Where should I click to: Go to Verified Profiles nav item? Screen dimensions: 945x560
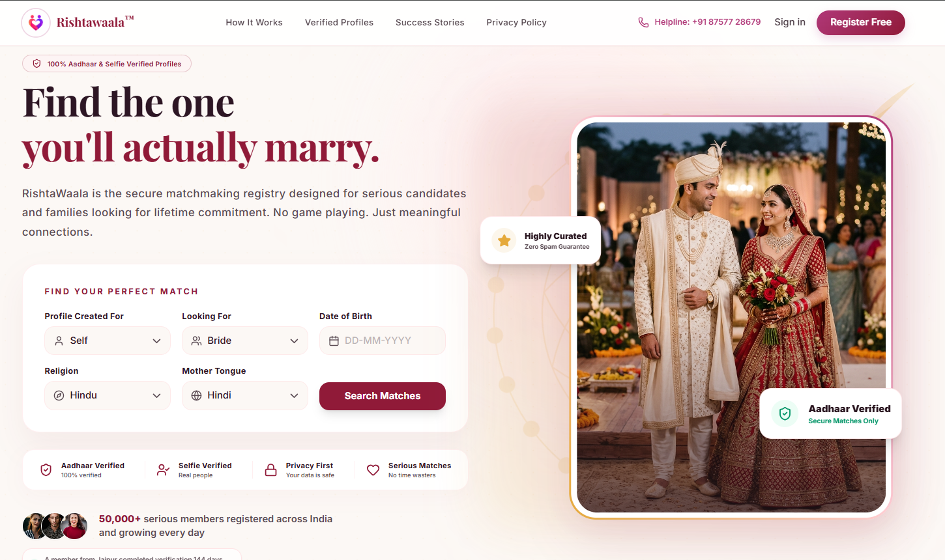tap(339, 22)
